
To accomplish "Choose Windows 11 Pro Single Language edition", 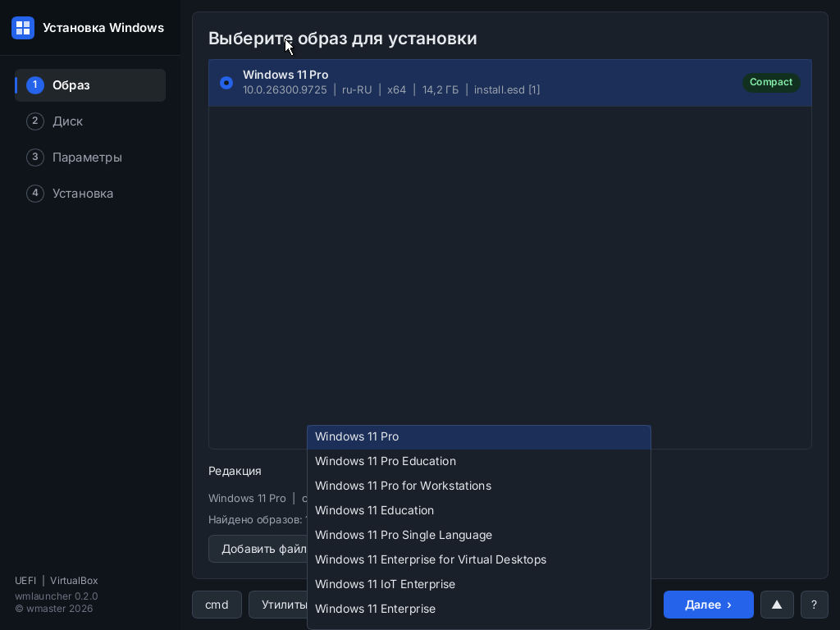I will tap(479, 535).
